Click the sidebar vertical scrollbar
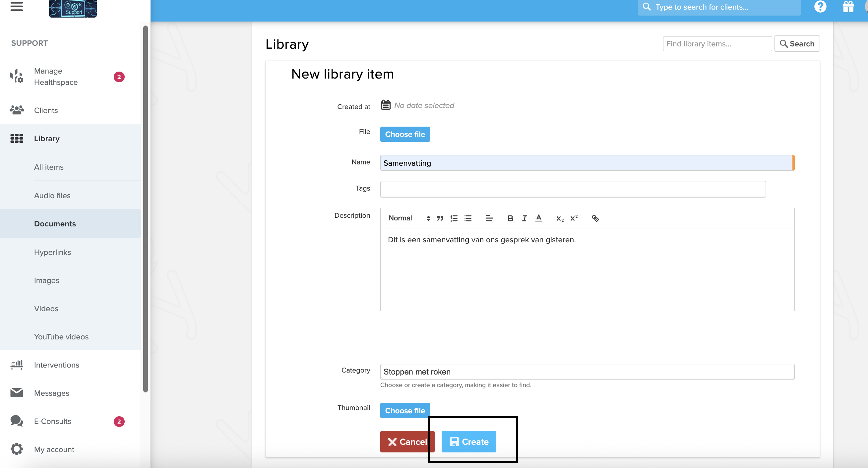868x468 pixels. point(145,209)
